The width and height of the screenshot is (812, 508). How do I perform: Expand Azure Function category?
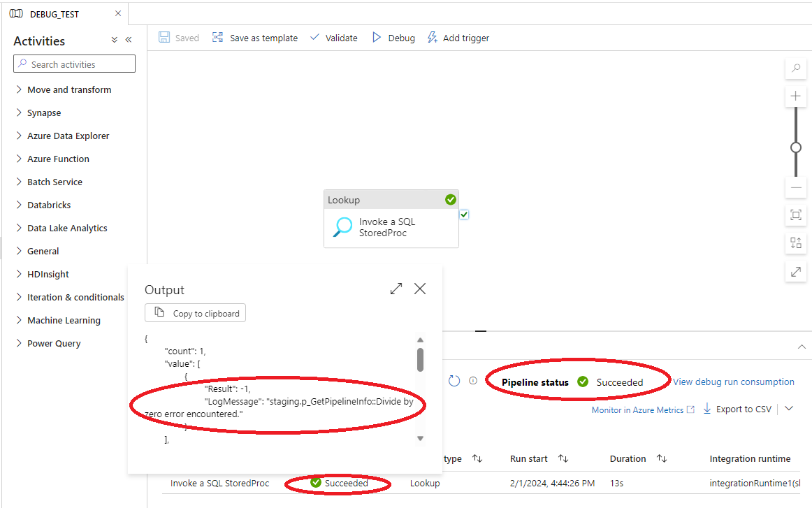(x=53, y=159)
